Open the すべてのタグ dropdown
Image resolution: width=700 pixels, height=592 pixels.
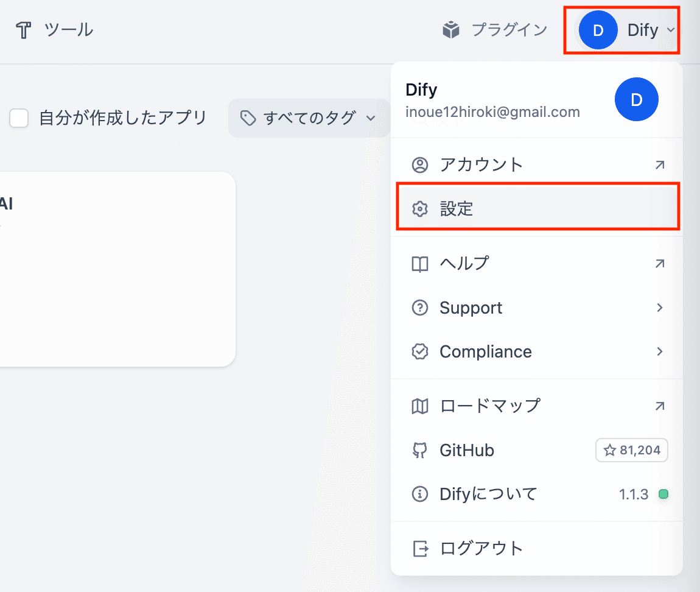(309, 118)
